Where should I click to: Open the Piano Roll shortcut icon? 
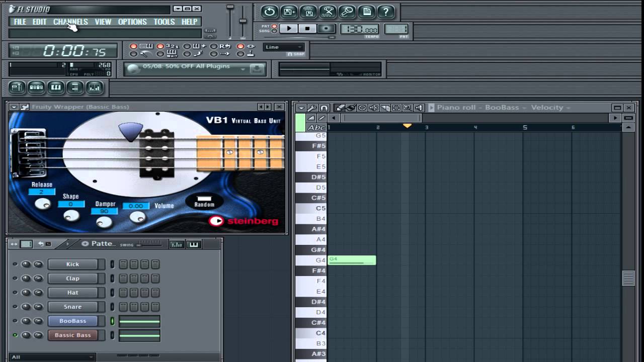point(55,87)
